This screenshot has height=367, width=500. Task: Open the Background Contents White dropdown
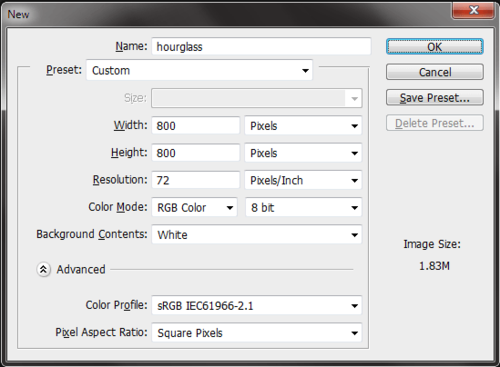click(x=257, y=235)
